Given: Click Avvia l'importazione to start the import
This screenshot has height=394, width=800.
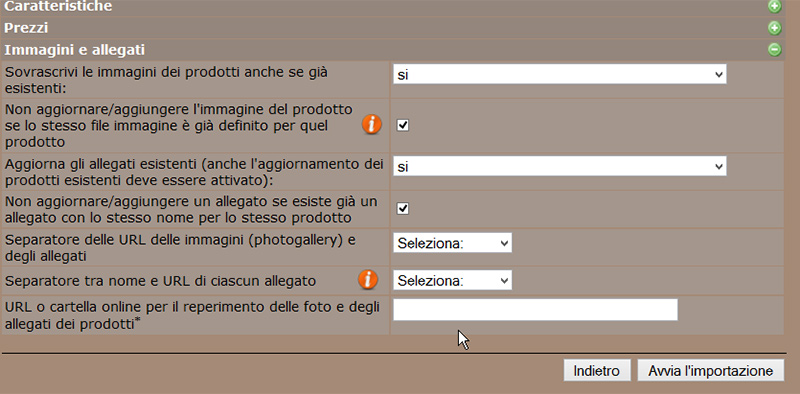Looking at the screenshot, I should tap(711, 370).
